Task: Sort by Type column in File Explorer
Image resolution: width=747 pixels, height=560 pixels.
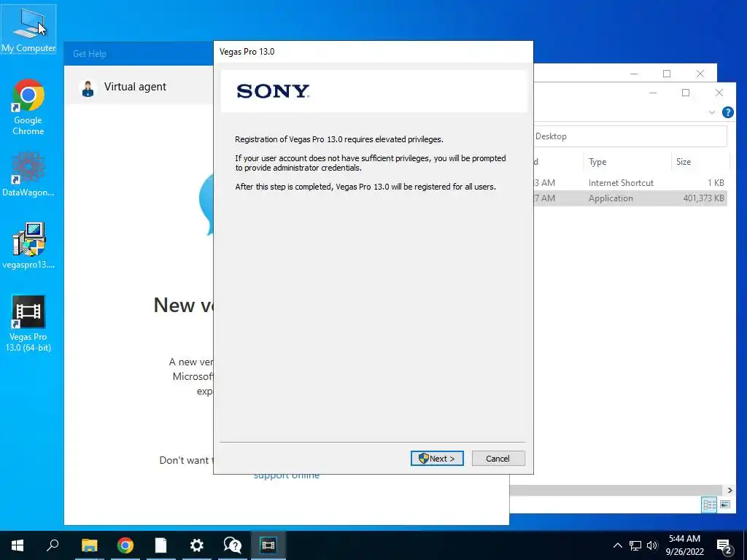Action: (627, 161)
